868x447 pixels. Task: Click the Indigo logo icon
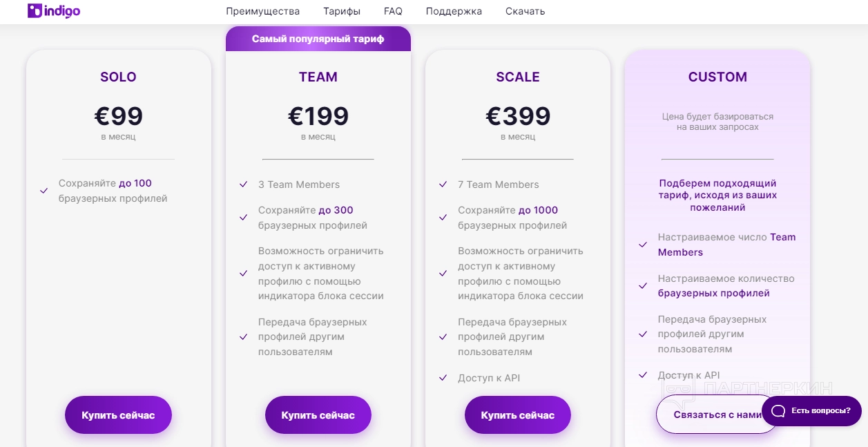pos(35,11)
